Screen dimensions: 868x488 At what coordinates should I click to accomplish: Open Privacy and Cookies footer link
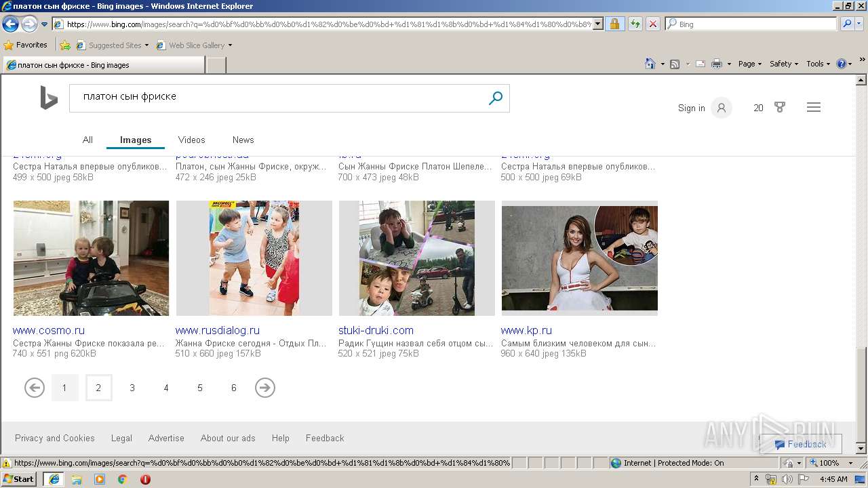[55, 438]
